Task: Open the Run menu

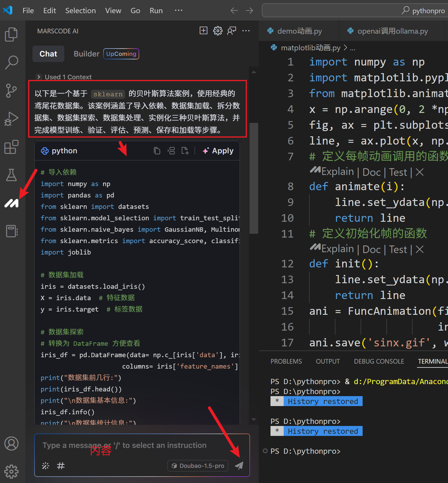Action: pyautogui.click(x=156, y=11)
